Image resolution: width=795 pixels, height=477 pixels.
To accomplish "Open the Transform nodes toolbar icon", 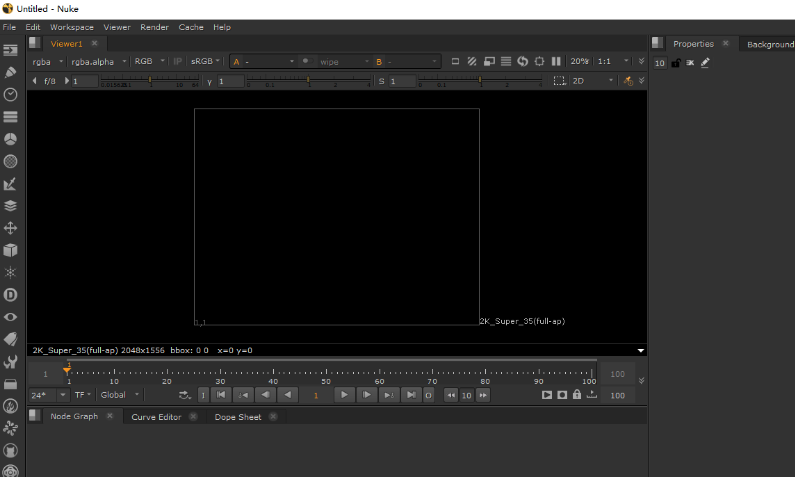I will [11, 228].
